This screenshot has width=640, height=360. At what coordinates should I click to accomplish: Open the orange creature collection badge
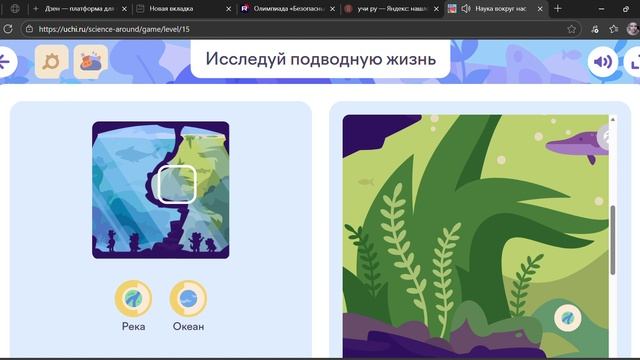tap(91, 62)
